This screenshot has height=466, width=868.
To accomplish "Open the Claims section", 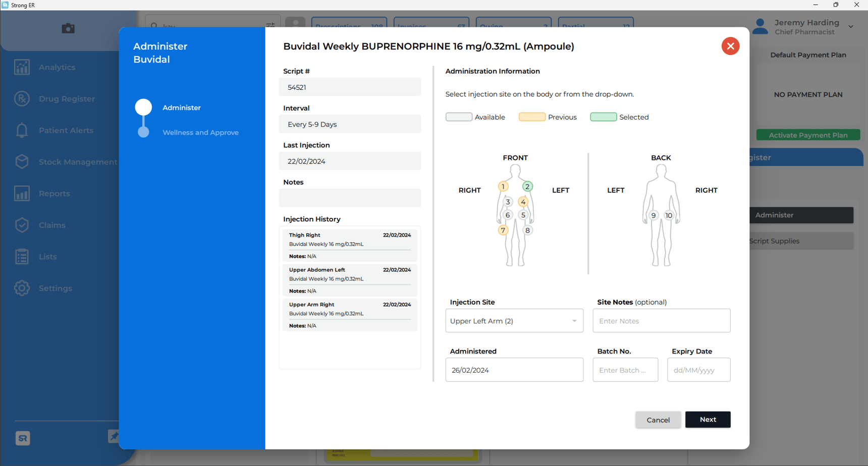I will coord(52,225).
